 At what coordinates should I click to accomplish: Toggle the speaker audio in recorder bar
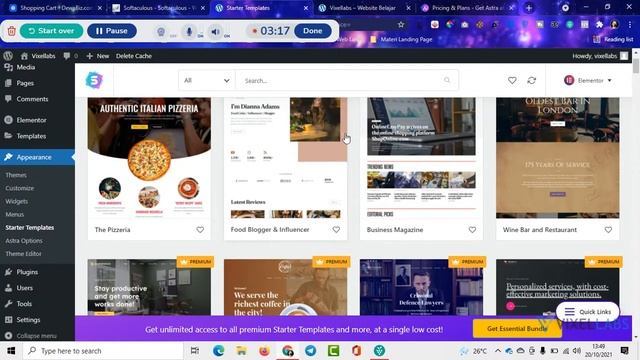pyautogui.click(x=215, y=31)
